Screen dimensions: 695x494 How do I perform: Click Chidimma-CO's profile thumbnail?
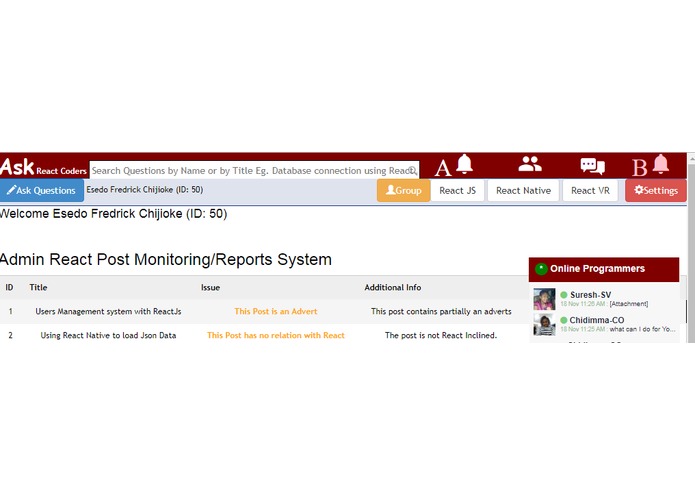(x=544, y=324)
